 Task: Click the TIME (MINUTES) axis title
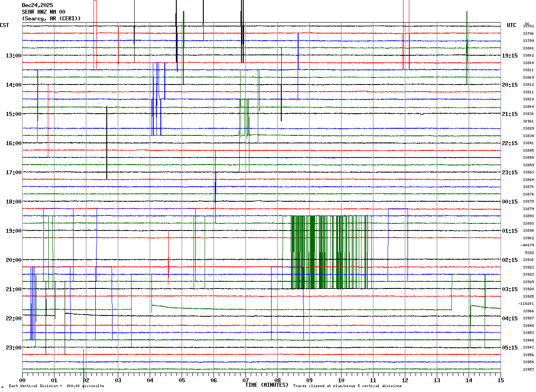(x=267, y=385)
